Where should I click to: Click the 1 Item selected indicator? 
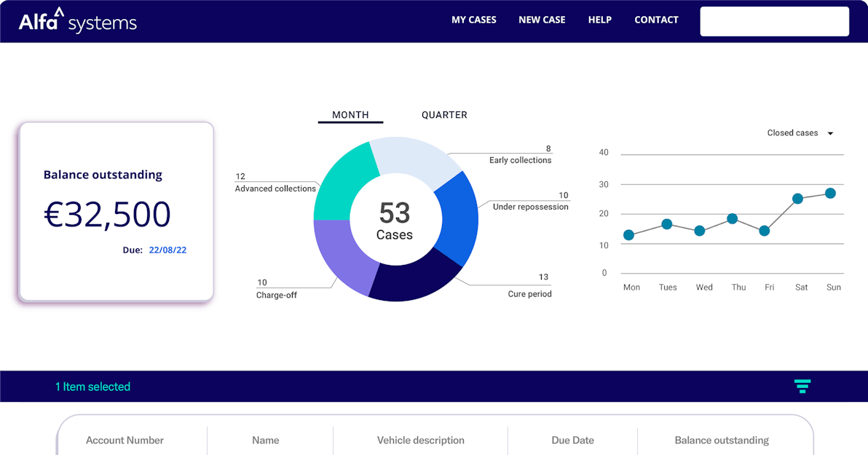point(93,387)
